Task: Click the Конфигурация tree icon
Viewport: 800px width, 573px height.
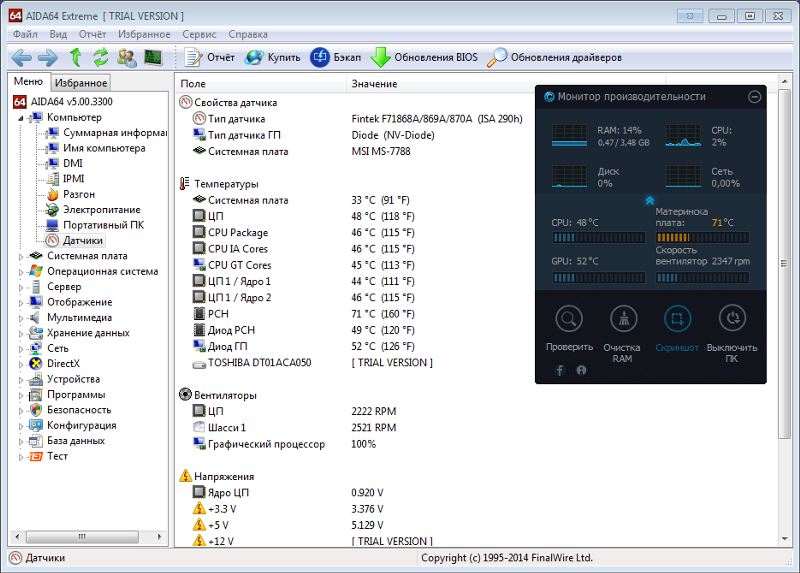Action: (36, 425)
